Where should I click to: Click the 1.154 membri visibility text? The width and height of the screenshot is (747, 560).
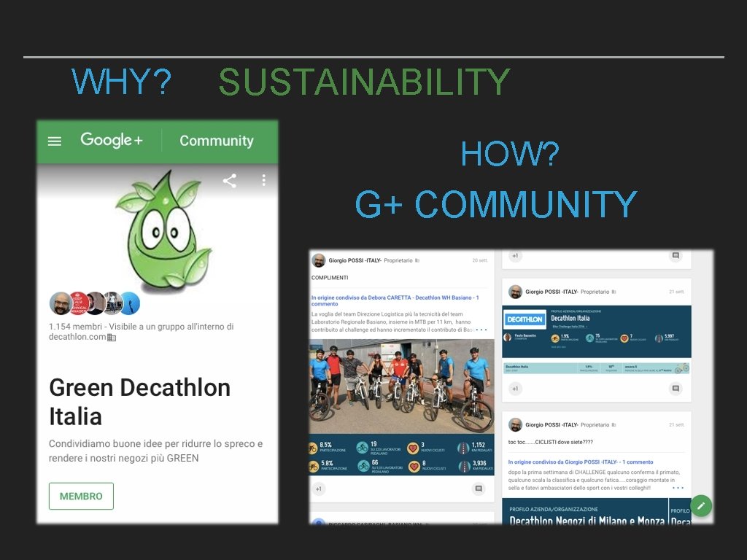coord(141,332)
